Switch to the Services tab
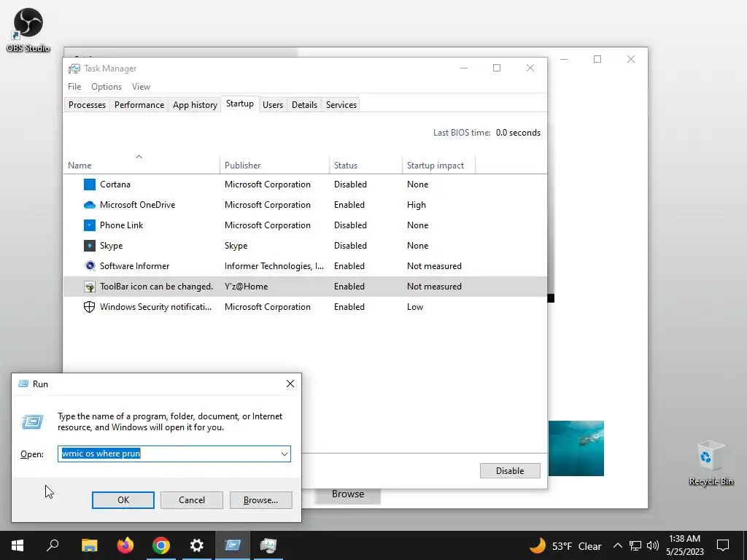The height and width of the screenshot is (560, 747). [341, 105]
